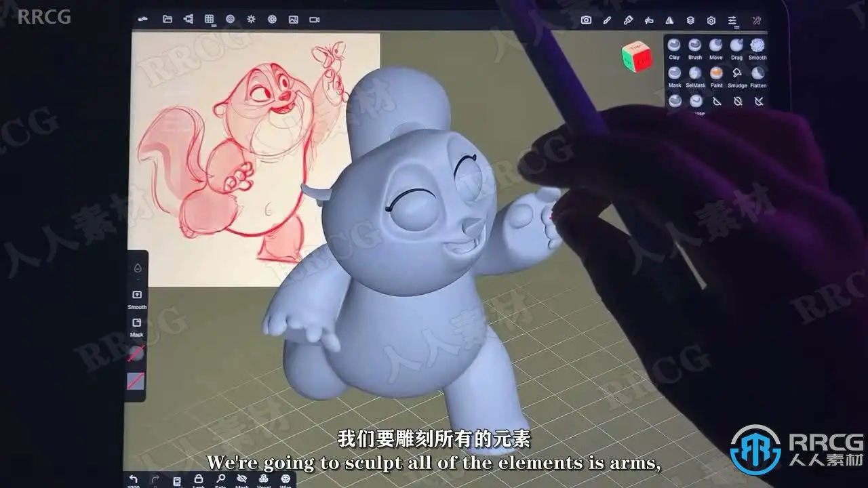Click the view orientation cube
Image resolution: width=868 pixels, height=488 pixels.
[x=635, y=57]
